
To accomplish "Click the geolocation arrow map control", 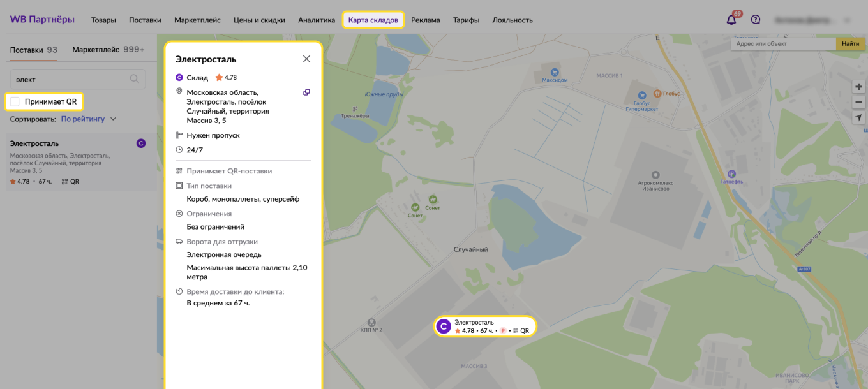I will pos(858,117).
